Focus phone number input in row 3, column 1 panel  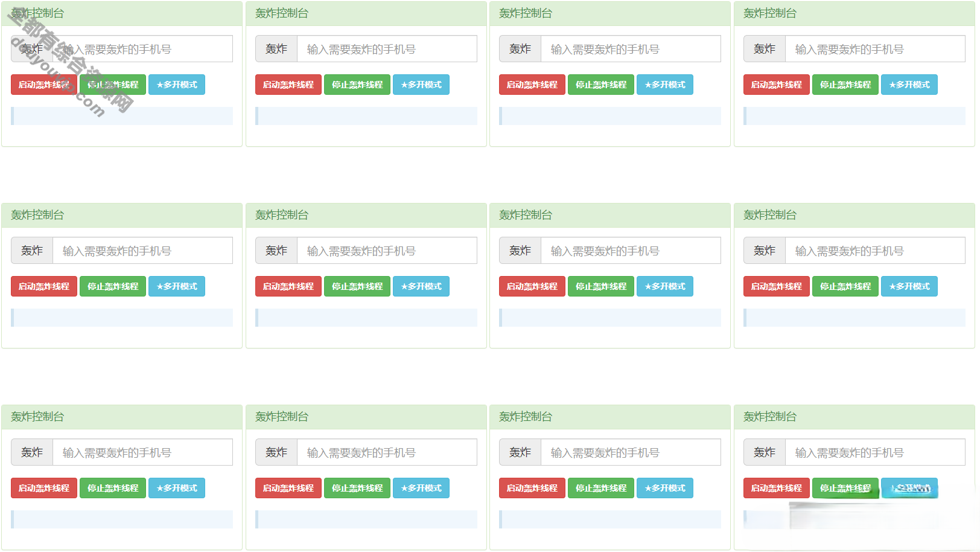pos(142,452)
